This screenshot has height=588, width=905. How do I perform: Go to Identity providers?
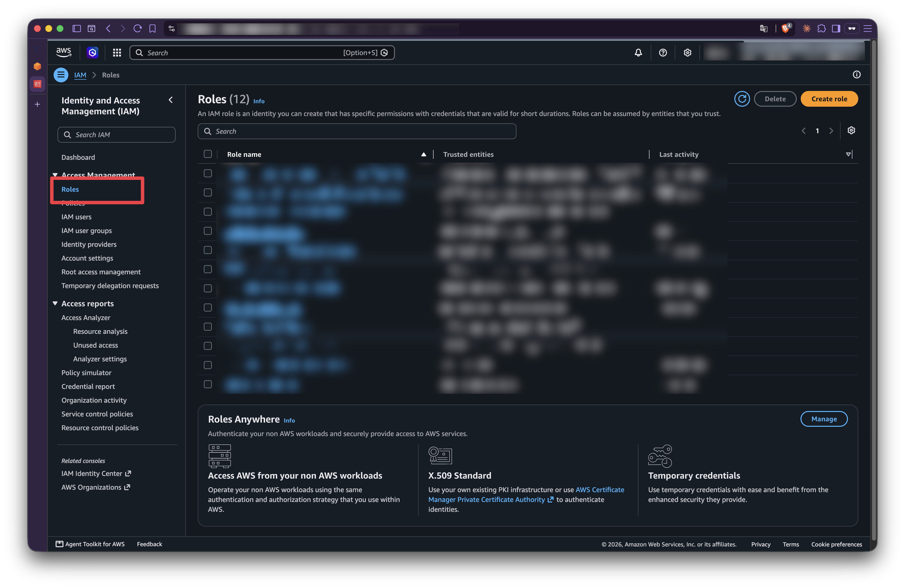[x=89, y=244]
